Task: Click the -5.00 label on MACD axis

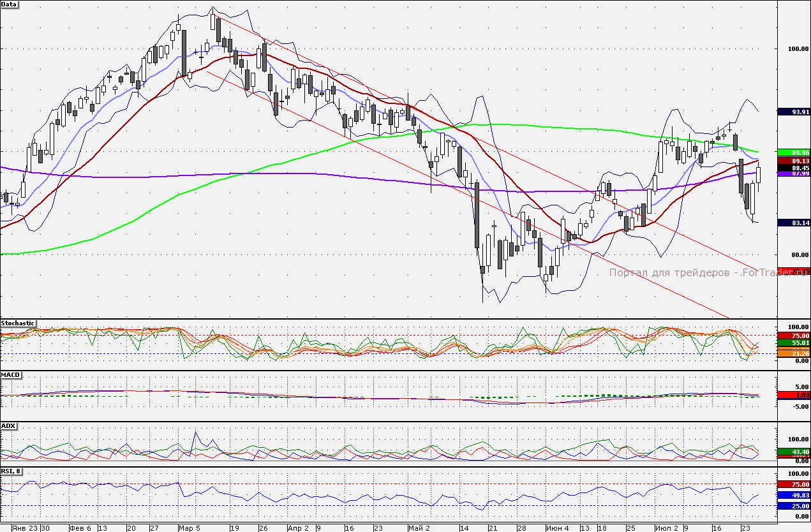Action: [800, 405]
